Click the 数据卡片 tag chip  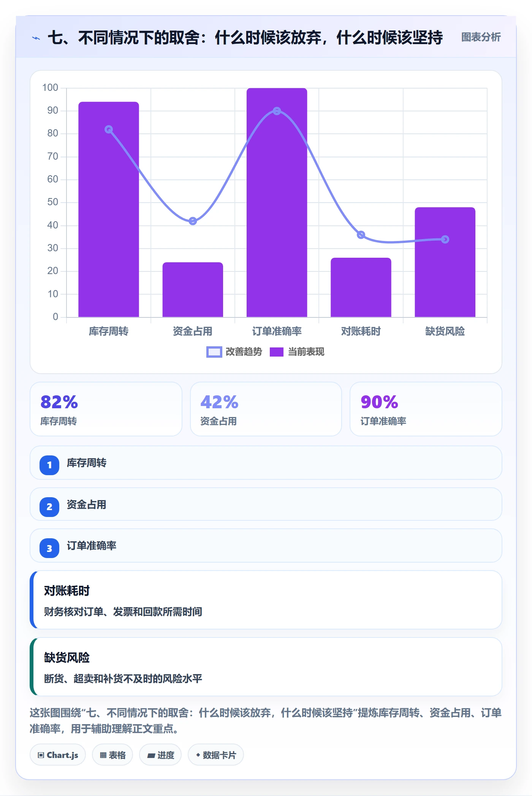coord(216,755)
